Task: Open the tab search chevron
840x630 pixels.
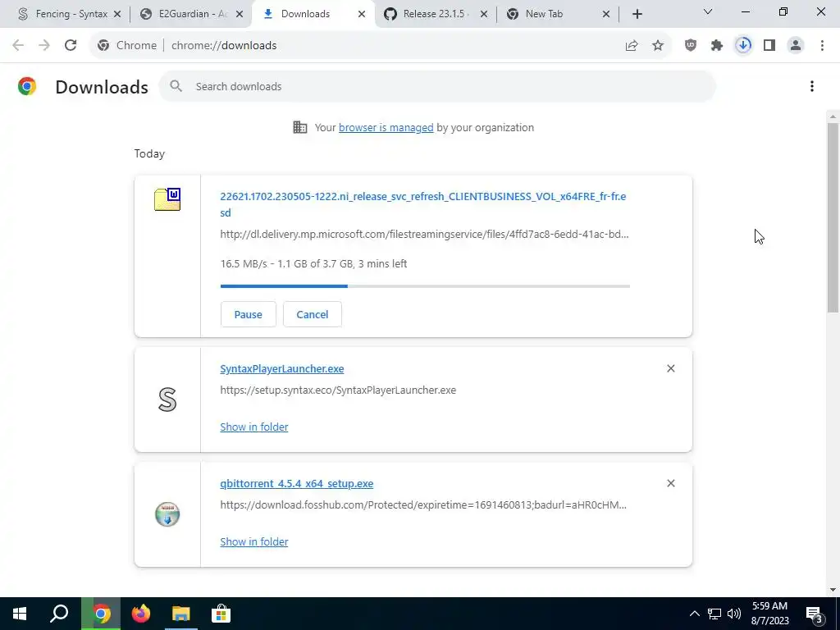Action: point(707,11)
